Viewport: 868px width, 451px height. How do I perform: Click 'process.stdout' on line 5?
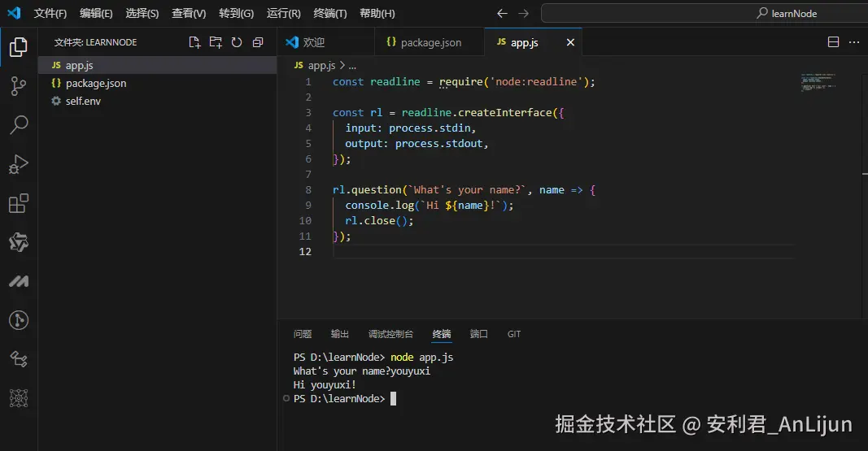point(439,144)
